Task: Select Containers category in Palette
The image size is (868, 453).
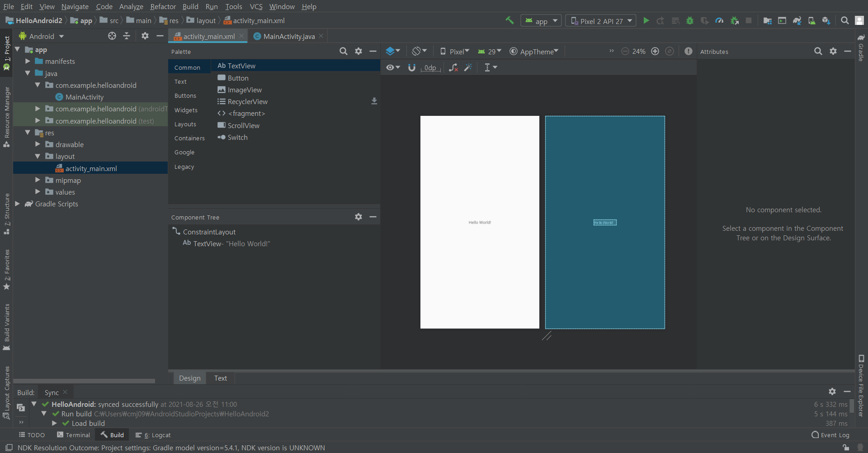Action: [189, 138]
